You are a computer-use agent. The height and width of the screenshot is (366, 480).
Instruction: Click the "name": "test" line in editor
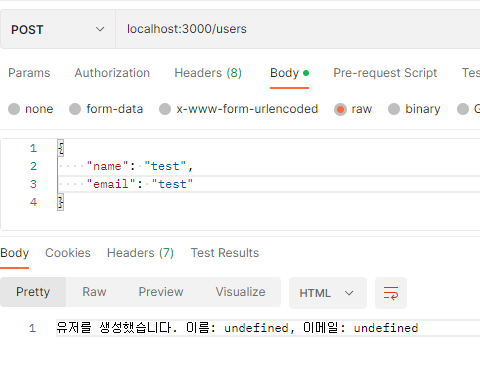pyautogui.click(x=140, y=166)
